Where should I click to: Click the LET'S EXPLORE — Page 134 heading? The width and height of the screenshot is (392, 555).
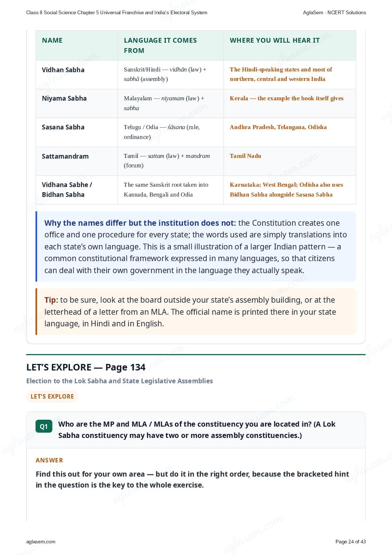86,367
